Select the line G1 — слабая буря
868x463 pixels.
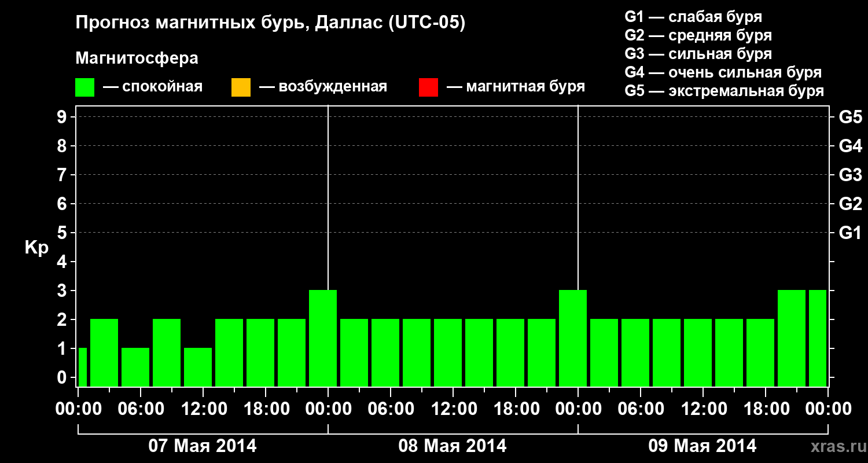693,17
